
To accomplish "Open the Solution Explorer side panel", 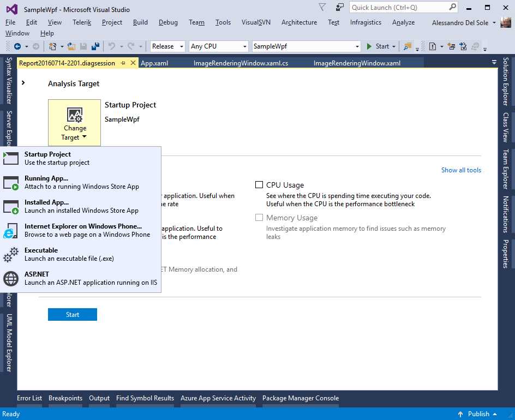I will click(x=506, y=81).
